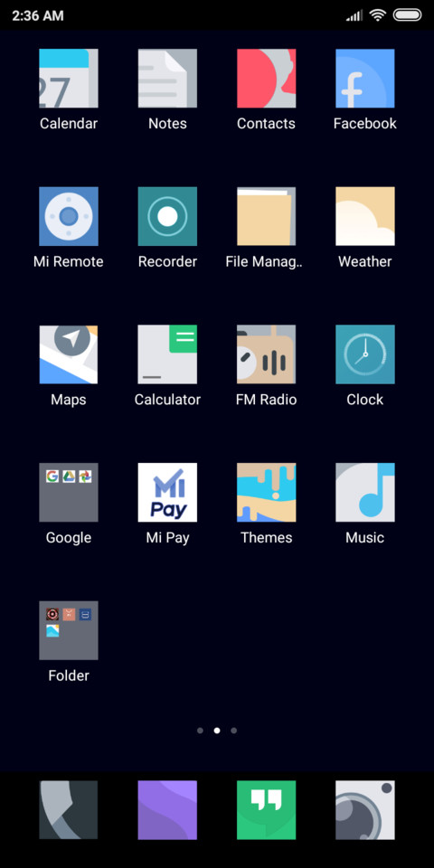Tap the "Mi Remote" label text
Image resolution: width=434 pixels, height=868 pixels.
[x=69, y=262]
